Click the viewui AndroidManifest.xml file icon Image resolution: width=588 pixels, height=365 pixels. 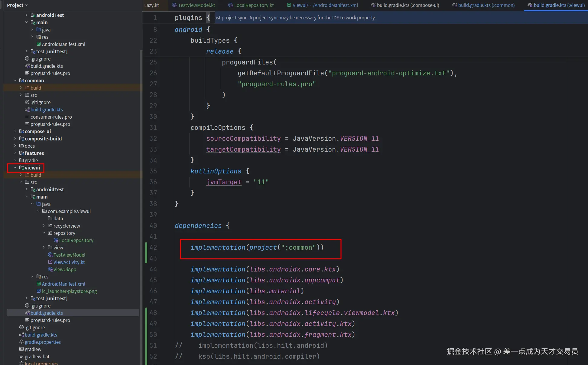(39, 284)
